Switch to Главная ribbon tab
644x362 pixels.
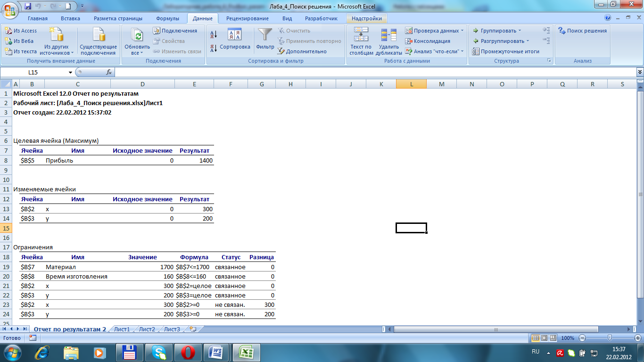[37, 18]
